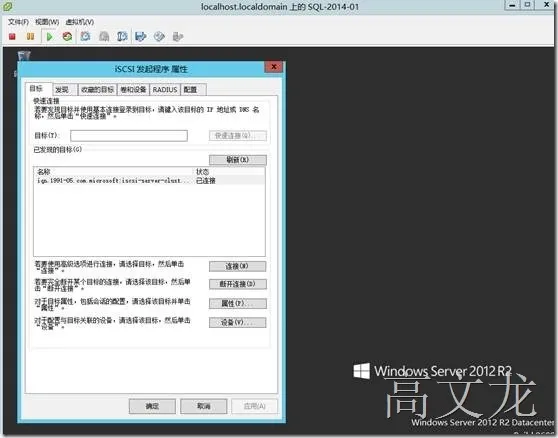Click the USB device connect icon
Viewport: 558px width, 438px height.
(x=178, y=36)
